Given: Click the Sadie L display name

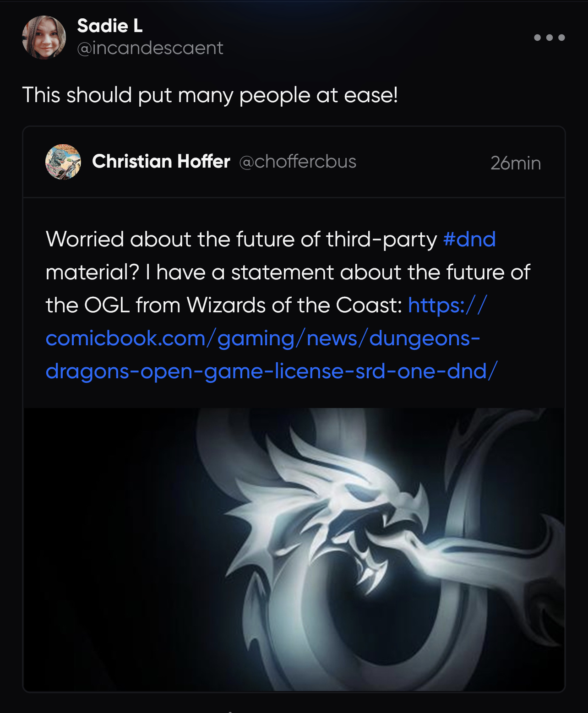Looking at the screenshot, I should (x=110, y=26).
